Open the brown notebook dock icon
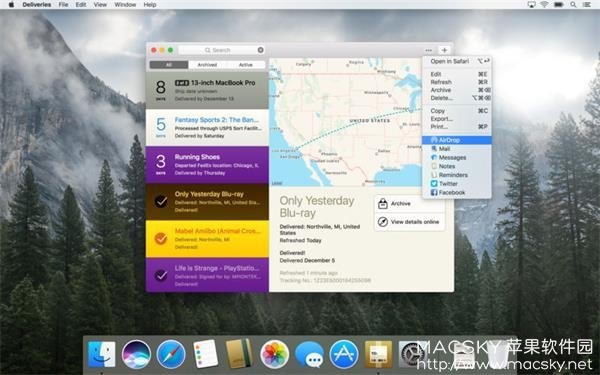Screen dimensions: 600x375 (240, 354)
